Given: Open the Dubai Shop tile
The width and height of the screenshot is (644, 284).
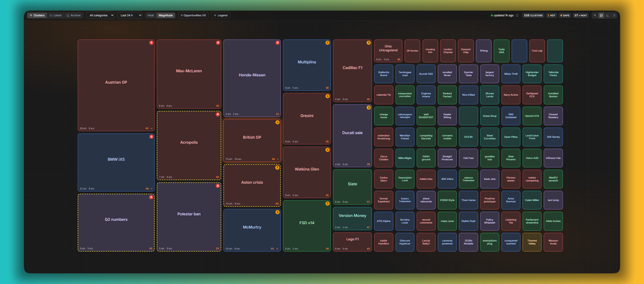Looking at the screenshot, I should (x=490, y=116).
